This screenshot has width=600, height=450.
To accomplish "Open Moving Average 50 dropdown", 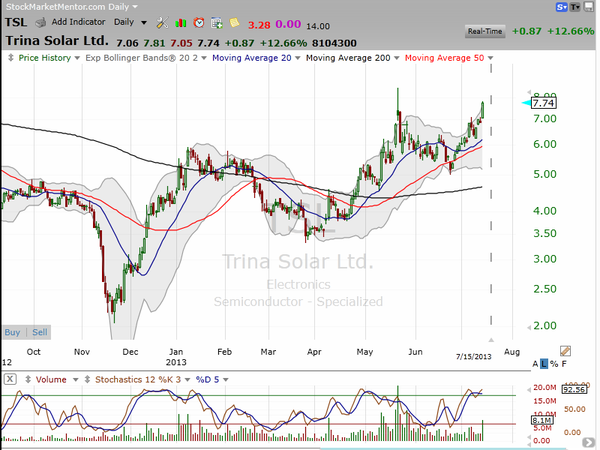I will 490,58.
